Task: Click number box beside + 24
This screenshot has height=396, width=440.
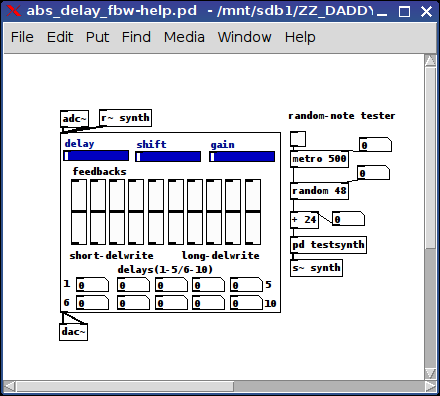Action: pos(348,219)
